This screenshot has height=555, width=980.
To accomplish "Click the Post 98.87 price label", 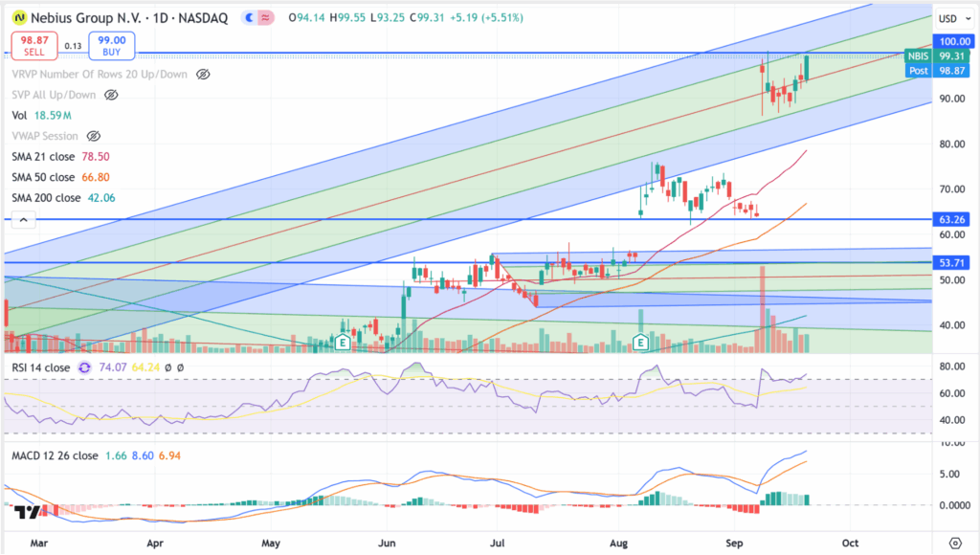I will coord(940,71).
